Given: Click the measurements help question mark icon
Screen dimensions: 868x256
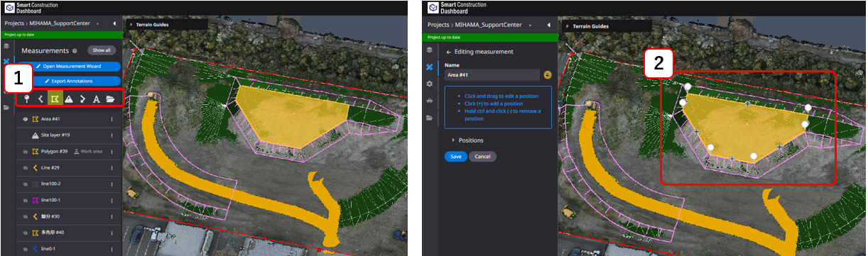Looking at the screenshot, I should (x=75, y=51).
